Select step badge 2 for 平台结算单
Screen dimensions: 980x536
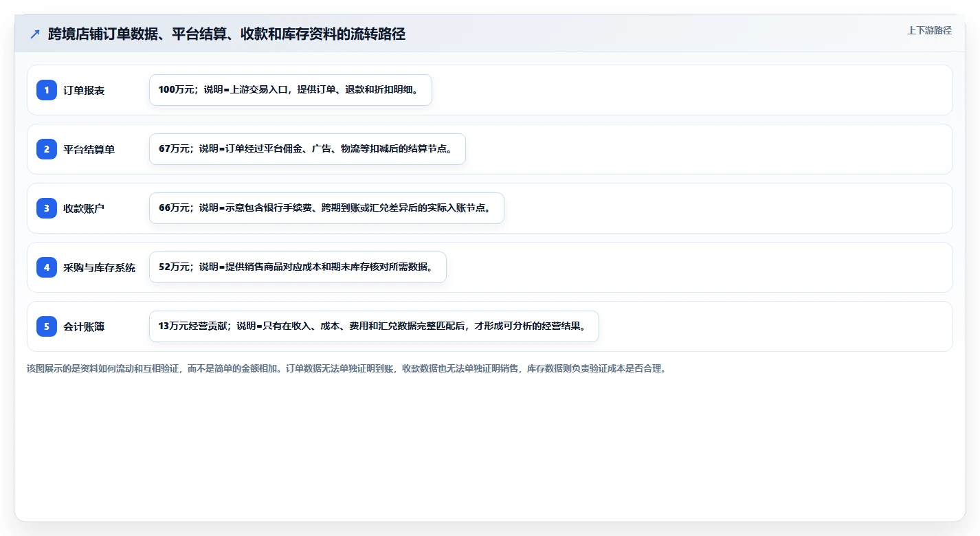click(x=47, y=149)
